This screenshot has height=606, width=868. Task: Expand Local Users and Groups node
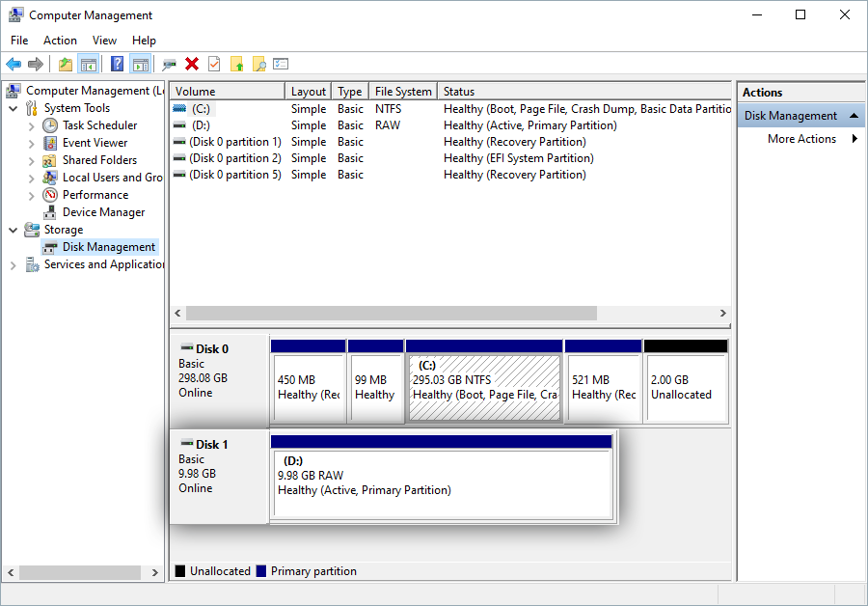tap(32, 179)
